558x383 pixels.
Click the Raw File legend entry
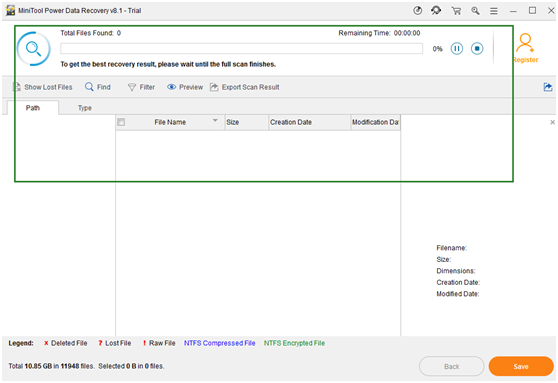coord(159,343)
